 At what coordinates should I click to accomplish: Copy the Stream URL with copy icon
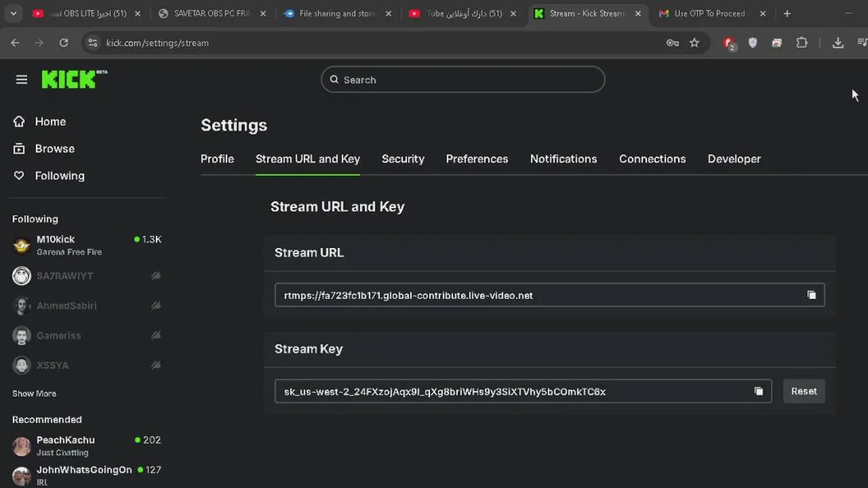(x=811, y=295)
